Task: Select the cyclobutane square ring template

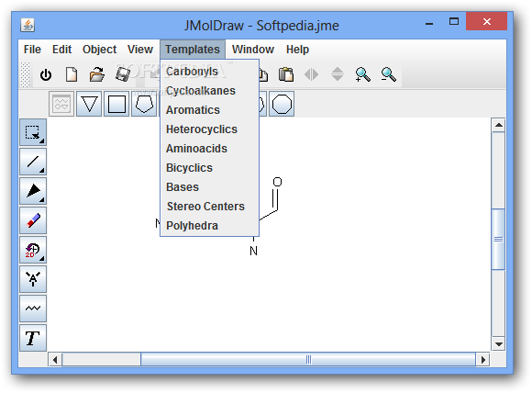Action: tap(116, 104)
